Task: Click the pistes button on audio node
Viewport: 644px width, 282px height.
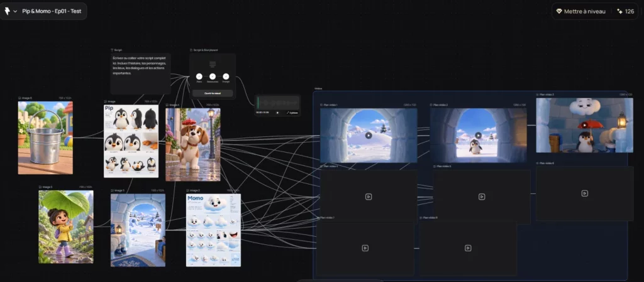Action: [x=292, y=112]
